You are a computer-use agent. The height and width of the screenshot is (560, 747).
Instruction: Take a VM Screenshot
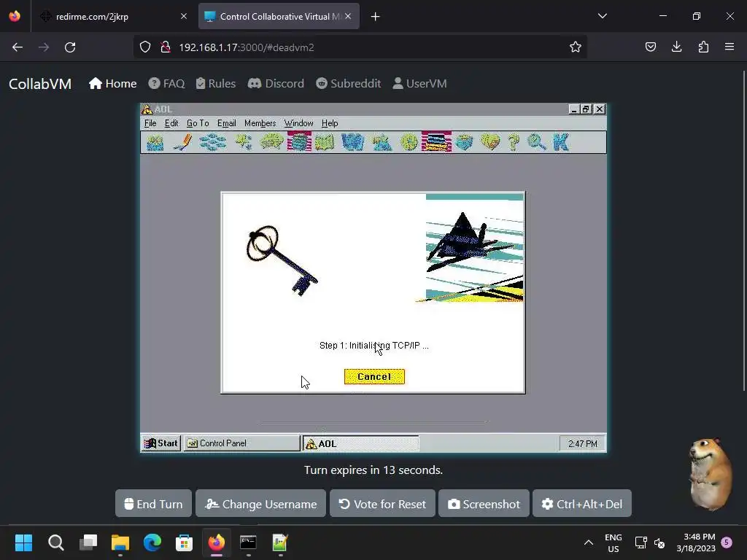pos(484,504)
